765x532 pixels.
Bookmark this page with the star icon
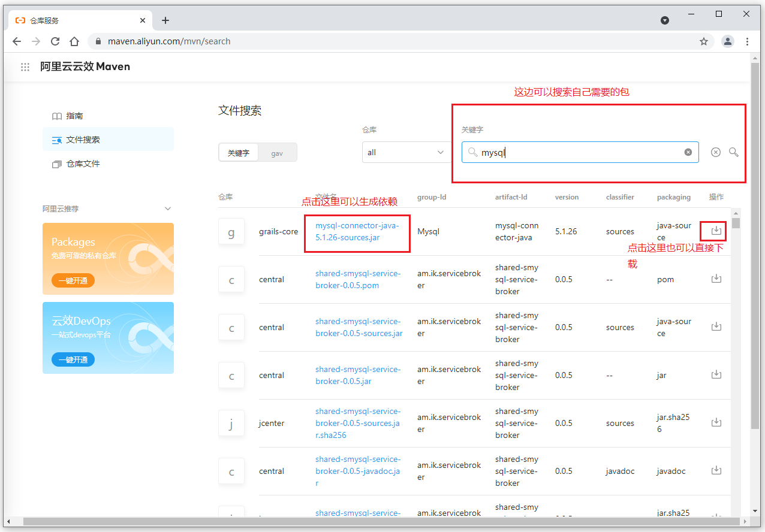coord(704,41)
